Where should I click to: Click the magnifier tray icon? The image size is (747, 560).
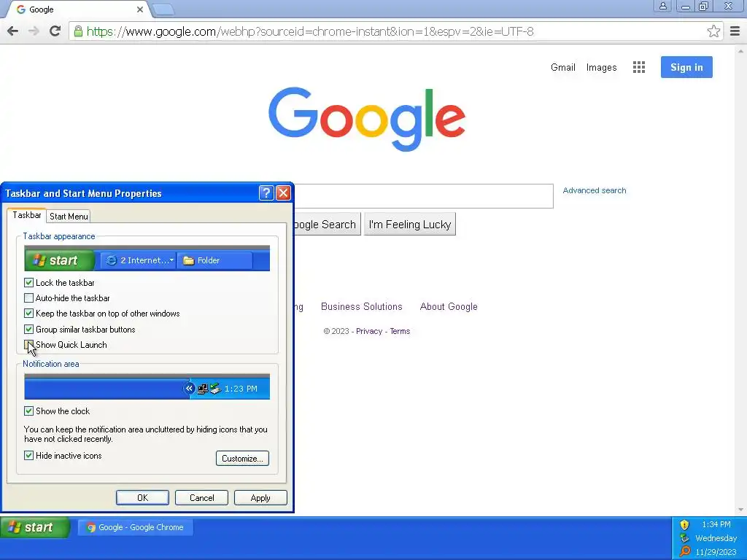click(684, 551)
